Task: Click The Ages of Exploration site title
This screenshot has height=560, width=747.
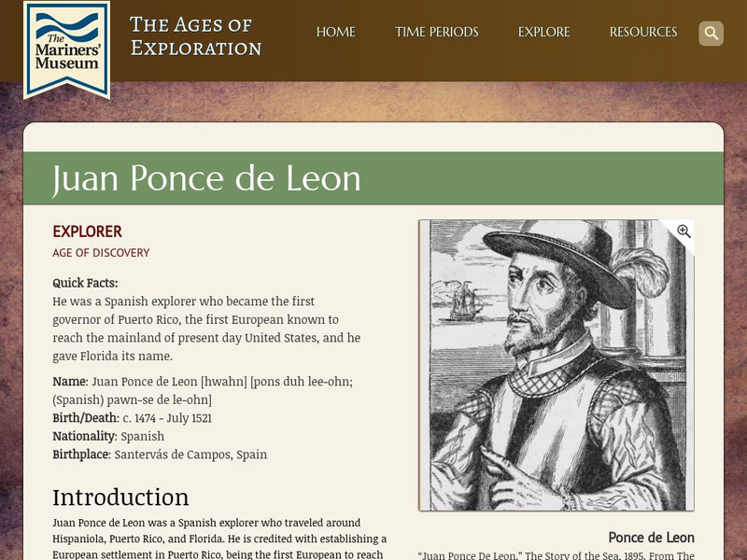Action: (x=195, y=36)
